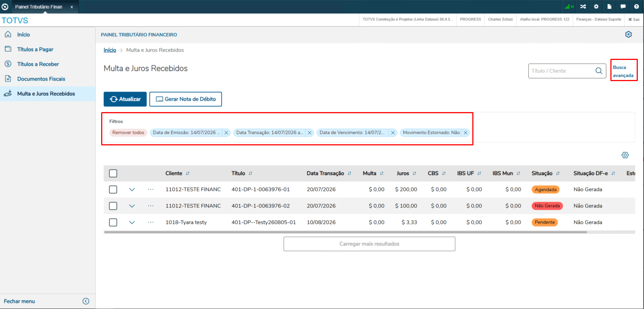Sort table by IBS Mun column

[518, 173]
